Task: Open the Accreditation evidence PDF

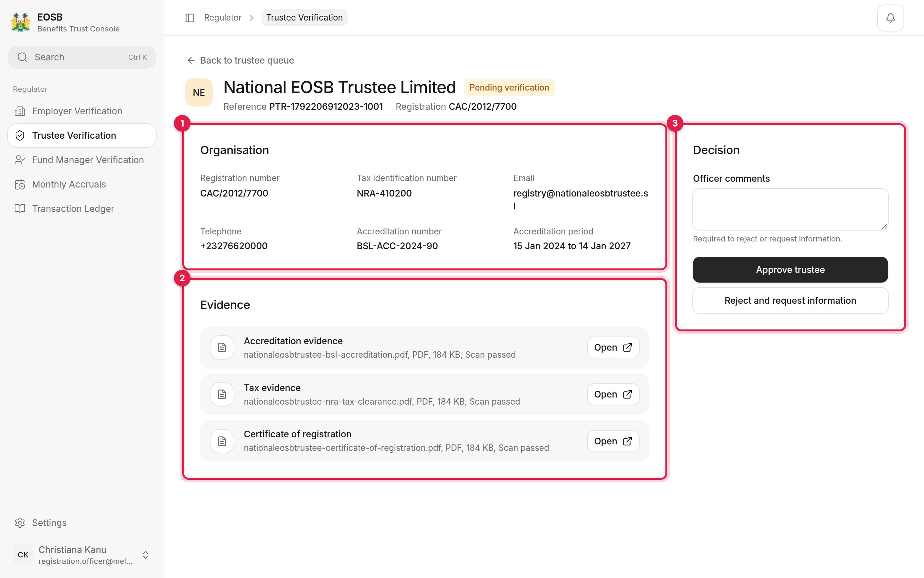Action: click(613, 347)
